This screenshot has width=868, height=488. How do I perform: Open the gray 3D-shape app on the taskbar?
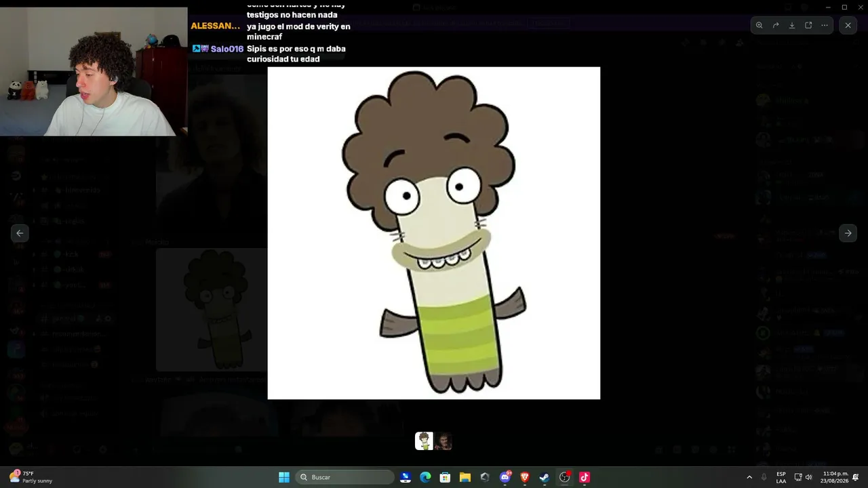point(485,477)
